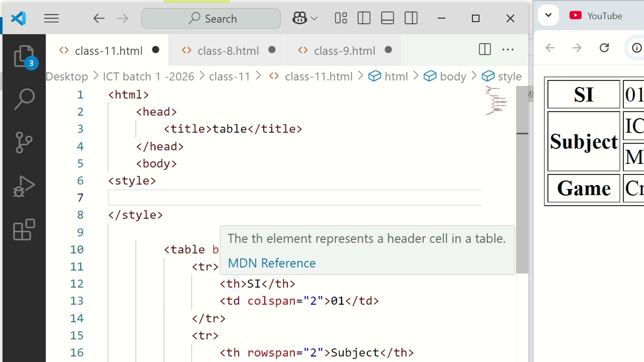The image size is (644, 362).
Task: Close class-8.html via its unsaved dot
Action: click(x=272, y=50)
